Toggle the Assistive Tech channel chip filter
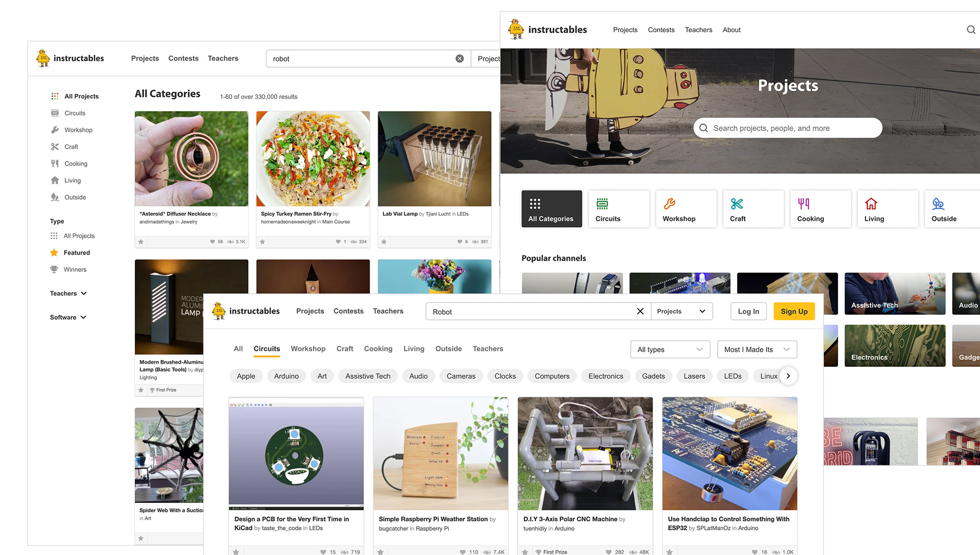This screenshot has width=980, height=555. click(367, 376)
